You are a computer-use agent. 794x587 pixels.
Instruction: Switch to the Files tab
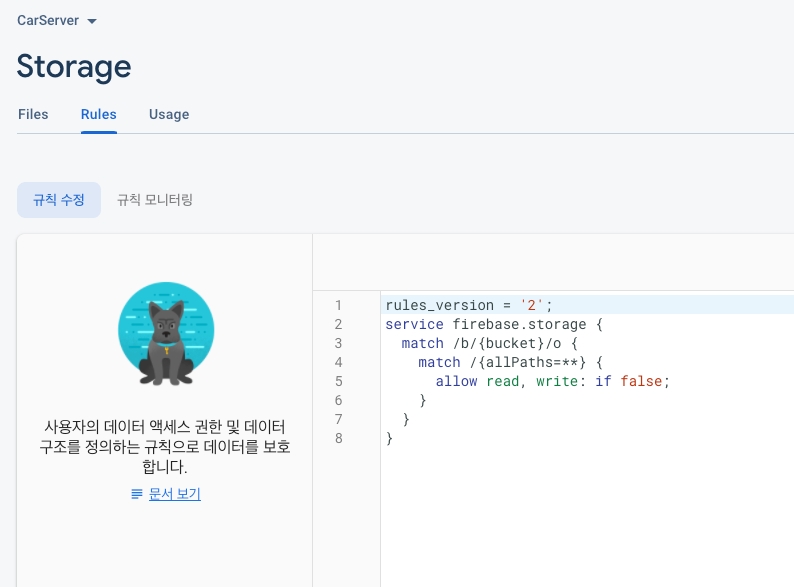tap(33, 114)
